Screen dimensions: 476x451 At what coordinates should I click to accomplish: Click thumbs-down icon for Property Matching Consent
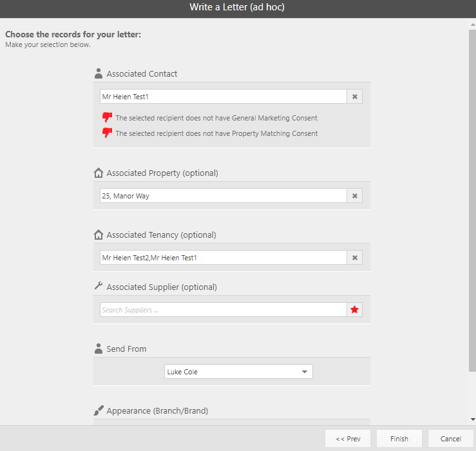(x=107, y=133)
